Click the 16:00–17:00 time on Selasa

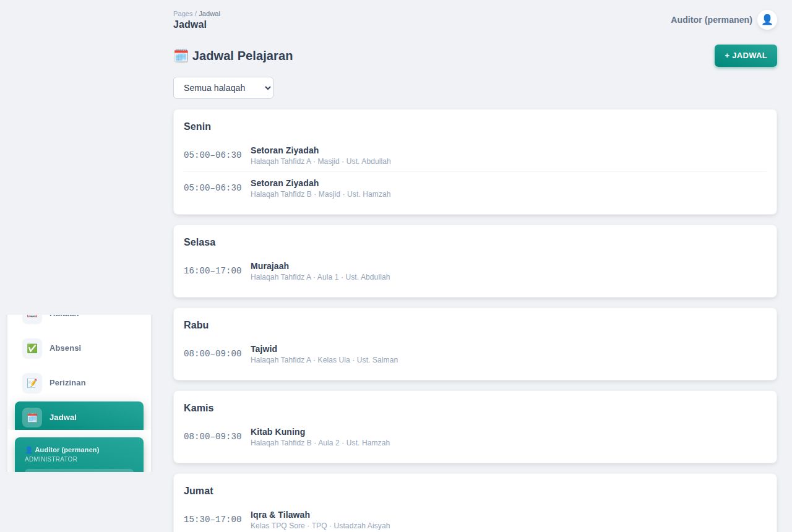(x=213, y=271)
